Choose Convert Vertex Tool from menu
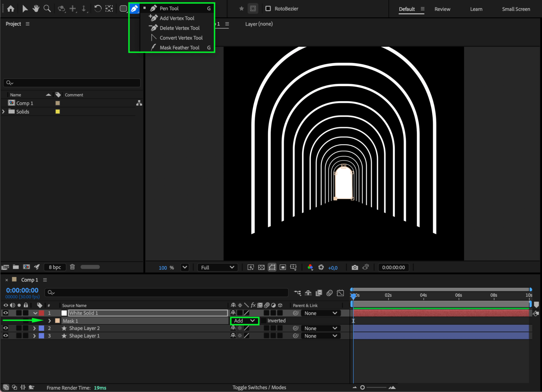This screenshot has width=542, height=392. pyautogui.click(x=181, y=38)
